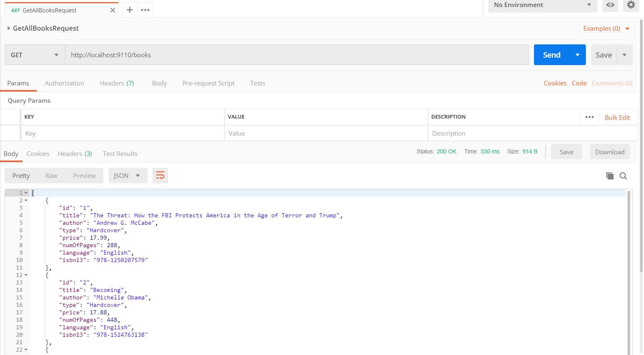Switch to the Authorization tab
The height and width of the screenshot is (355, 644).
[x=64, y=83]
